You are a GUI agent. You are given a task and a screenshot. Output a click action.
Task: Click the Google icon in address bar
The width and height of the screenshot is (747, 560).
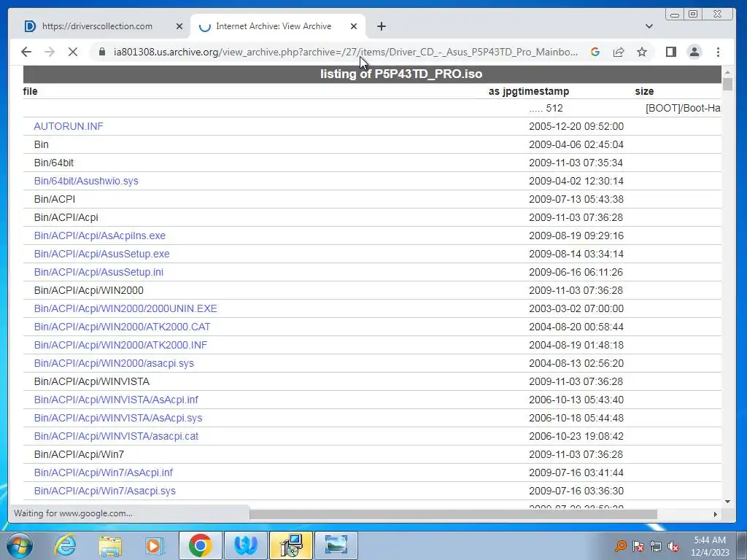pos(595,52)
